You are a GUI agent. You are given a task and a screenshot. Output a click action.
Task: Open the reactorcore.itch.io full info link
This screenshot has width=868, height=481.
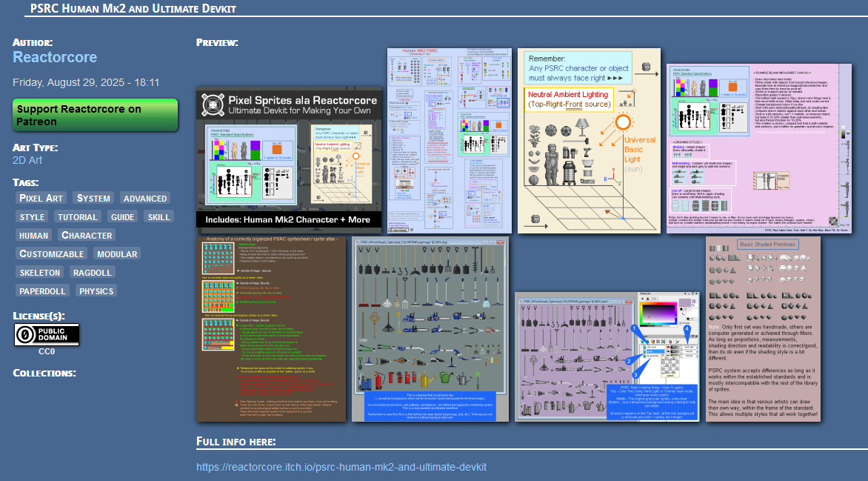click(341, 467)
